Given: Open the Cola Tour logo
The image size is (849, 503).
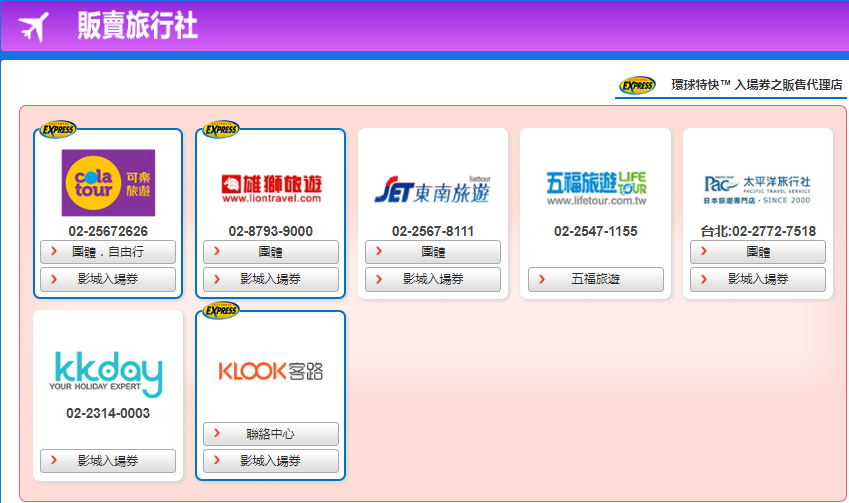Looking at the screenshot, I should pyautogui.click(x=108, y=183).
